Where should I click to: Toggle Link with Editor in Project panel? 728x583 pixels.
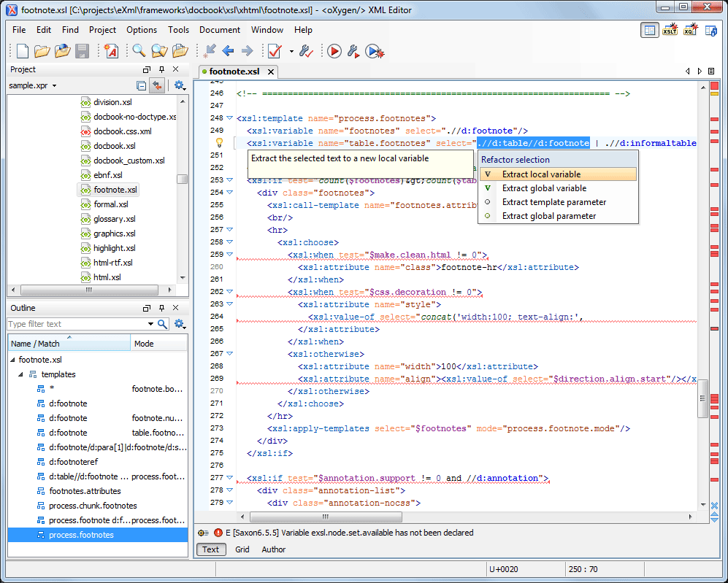[x=157, y=85]
